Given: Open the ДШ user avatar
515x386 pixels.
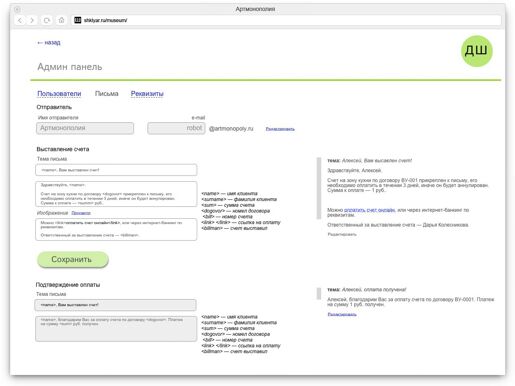Looking at the screenshot, I should pyautogui.click(x=476, y=51).
